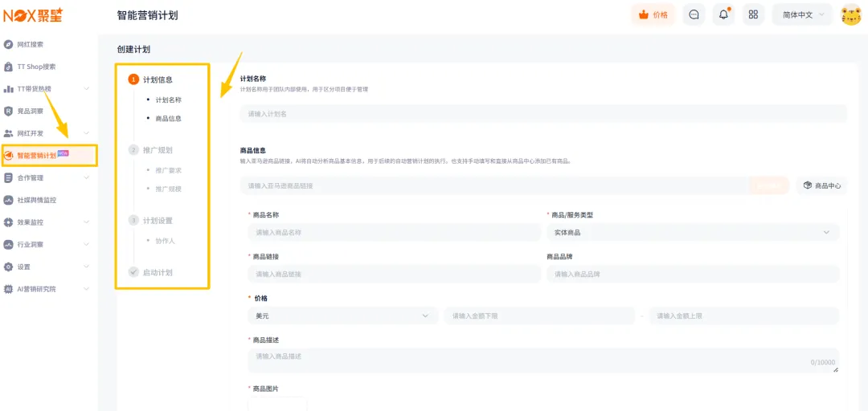Click faded orange button beside Amazon link field
This screenshot has width=868, height=411.
tap(769, 186)
